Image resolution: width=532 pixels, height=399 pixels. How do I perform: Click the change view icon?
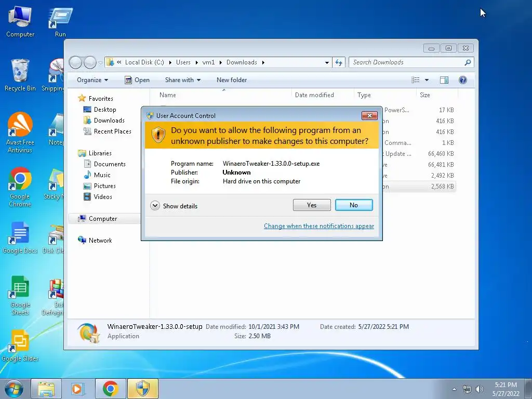point(415,80)
